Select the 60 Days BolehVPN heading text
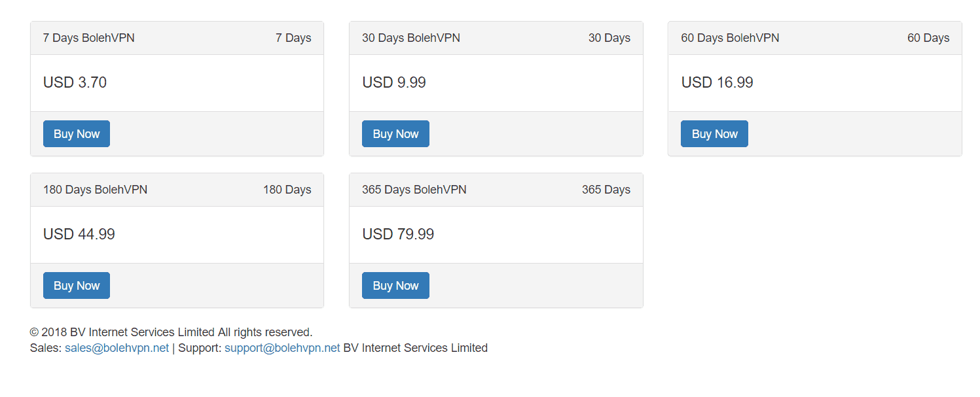The image size is (980, 397). (730, 38)
